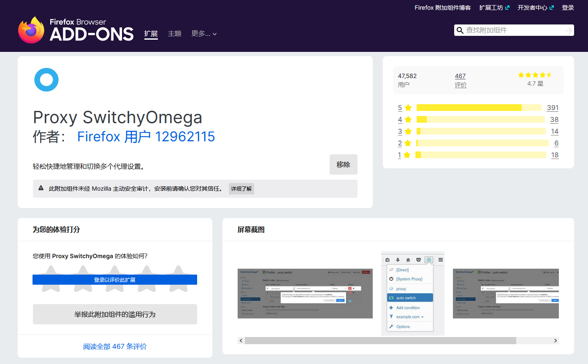
Task: Click the 47,582 用户 text
Action: [407, 80]
